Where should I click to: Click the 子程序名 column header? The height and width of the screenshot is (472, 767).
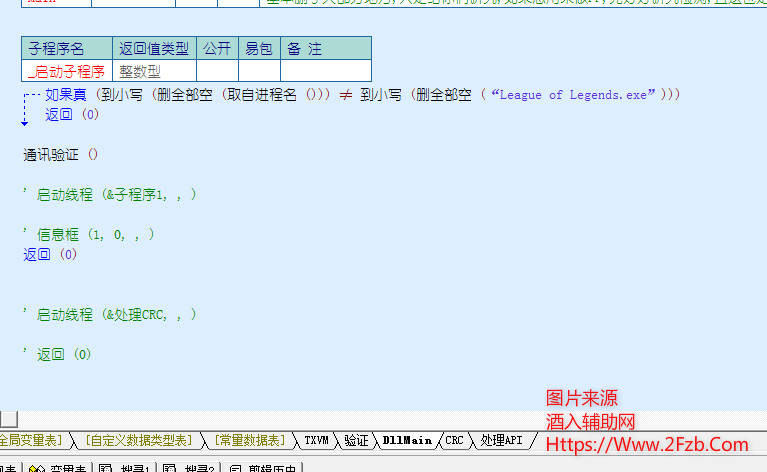click(67, 48)
